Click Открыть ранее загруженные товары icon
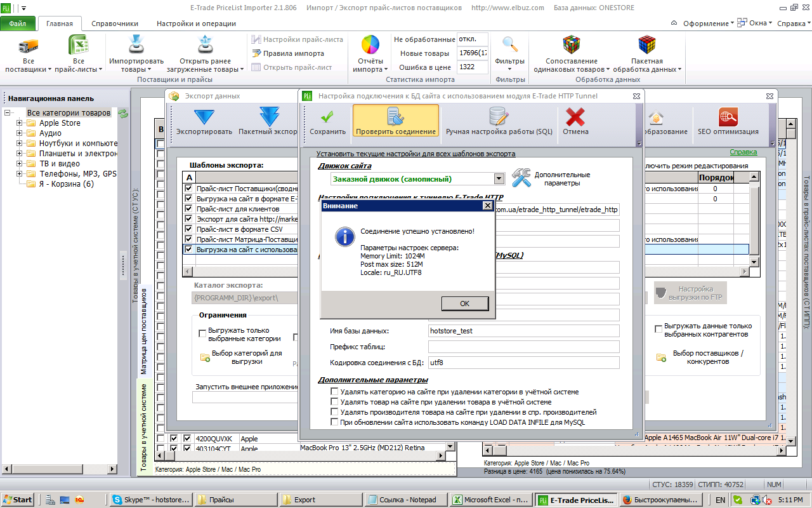 pyautogui.click(x=204, y=45)
